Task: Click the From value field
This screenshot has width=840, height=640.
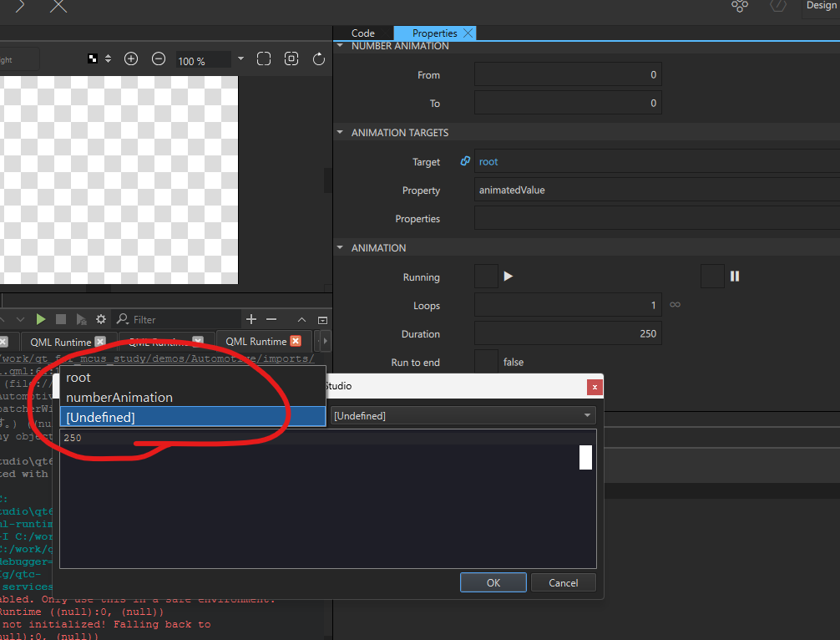Action: (568, 74)
